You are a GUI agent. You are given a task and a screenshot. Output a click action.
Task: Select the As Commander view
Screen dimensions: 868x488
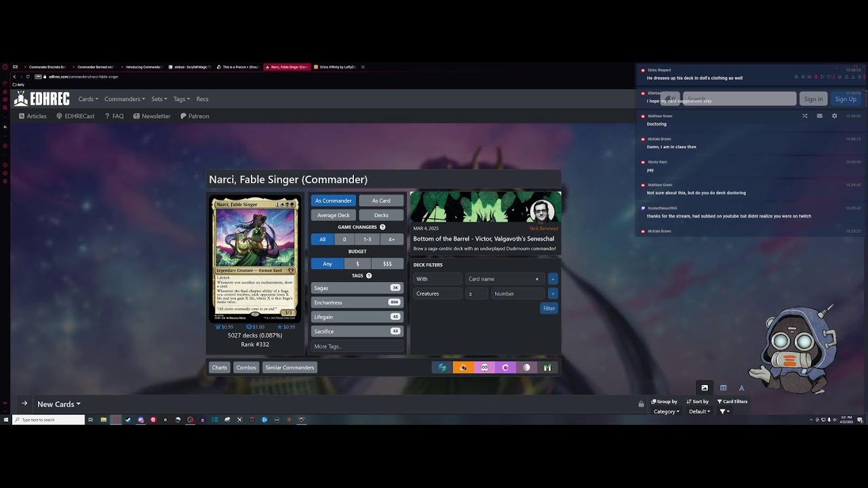pyautogui.click(x=334, y=201)
